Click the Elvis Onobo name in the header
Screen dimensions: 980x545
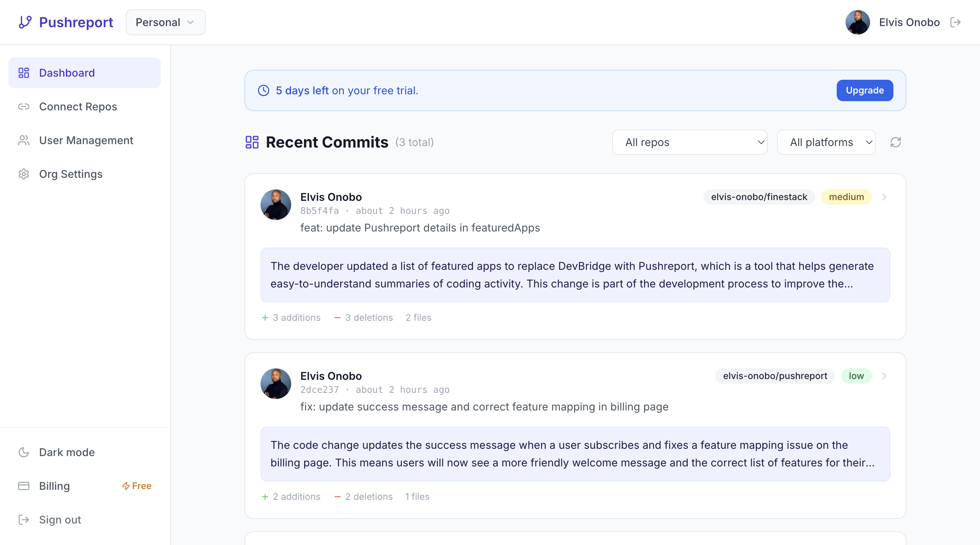909,22
